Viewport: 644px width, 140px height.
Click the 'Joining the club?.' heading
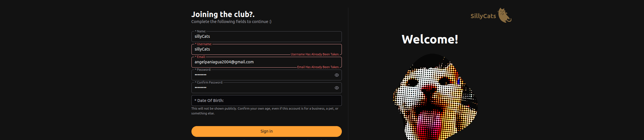tap(223, 14)
